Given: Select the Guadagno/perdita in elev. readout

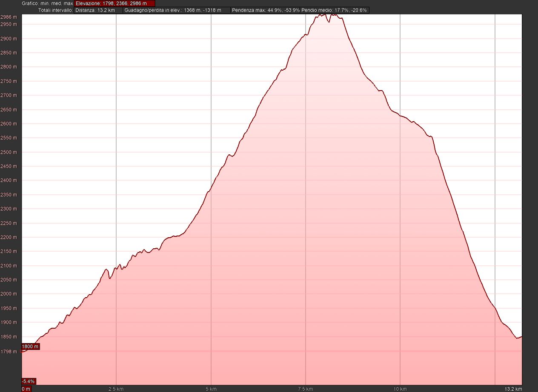Looking at the screenshot, I should [176, 10].
